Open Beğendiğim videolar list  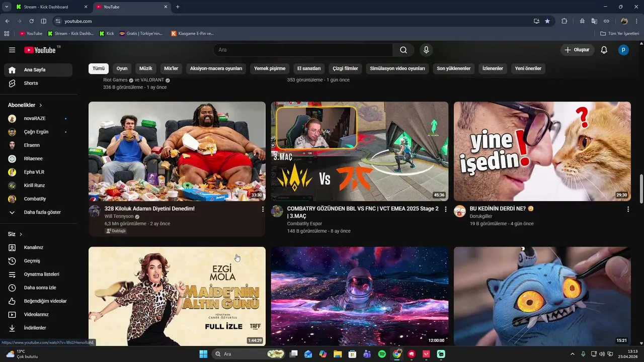click(x=38, y=301)
